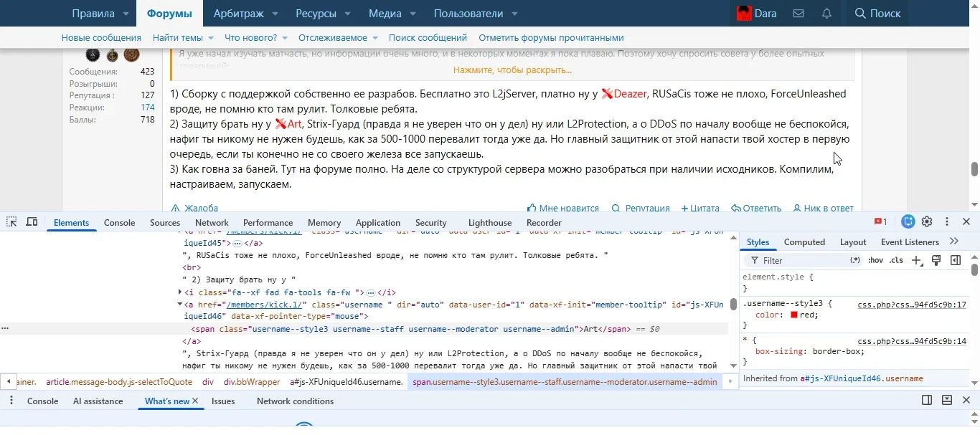Open DevTools settings gear
This screenshot has height=435, width=980.
coord(927,222)
